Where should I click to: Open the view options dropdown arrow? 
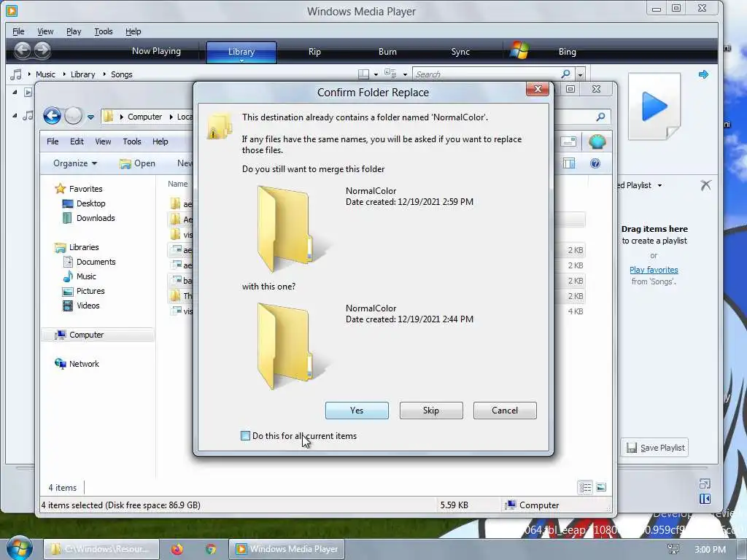coord(405,74)
